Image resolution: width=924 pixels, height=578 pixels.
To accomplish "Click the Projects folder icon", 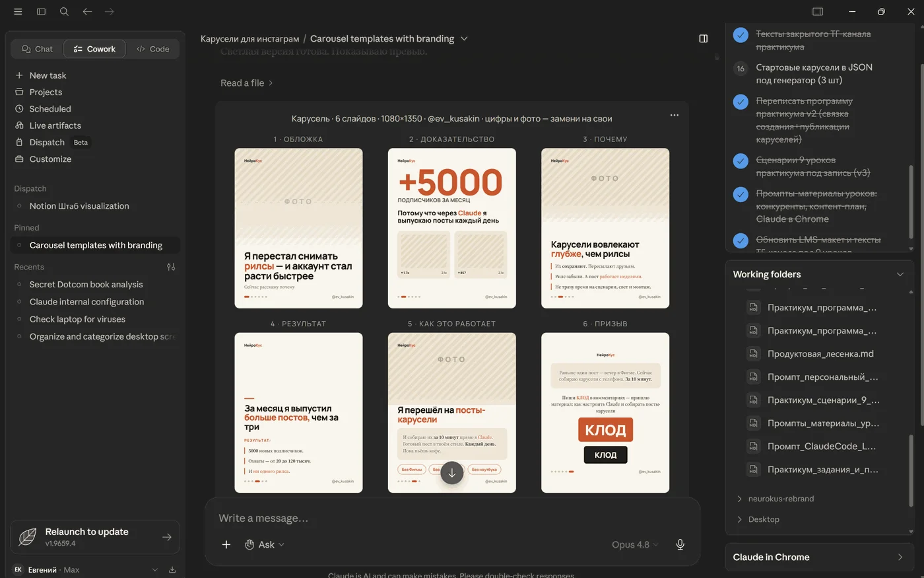I will pyautogui.click(x=19, y=92).
